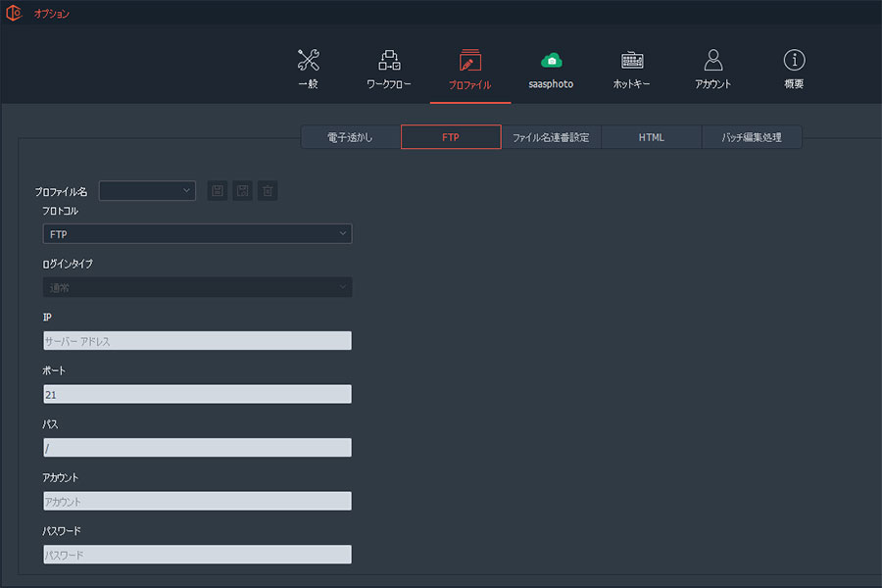Expand the プロファイル名 dropdown

[x=147, y=191]
